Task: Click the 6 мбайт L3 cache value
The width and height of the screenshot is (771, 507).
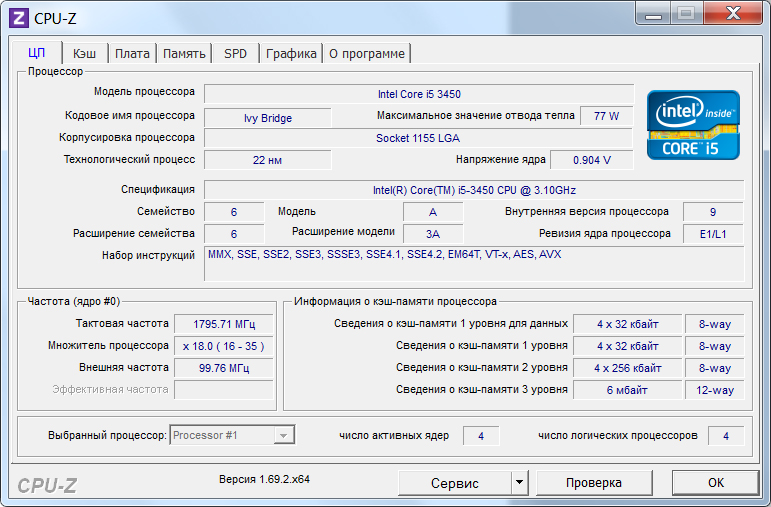Action: [627, 390]
